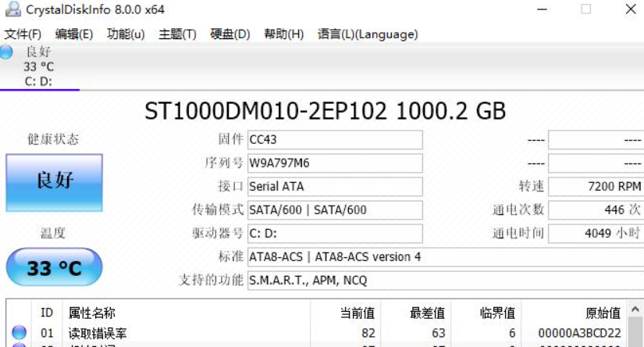This screenshot has height=347, width=644.
Task: Select the C: D: disk tab
Action: 39,66
